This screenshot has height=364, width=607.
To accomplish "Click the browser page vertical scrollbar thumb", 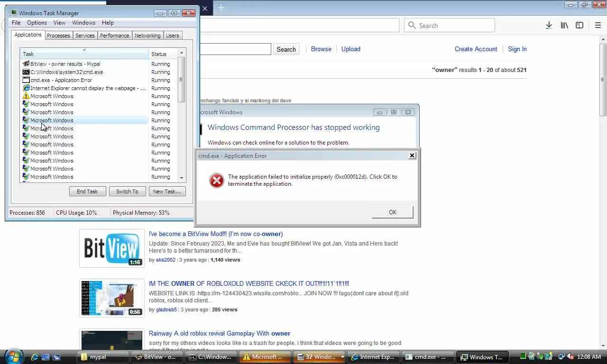I will tap(603, 79).
